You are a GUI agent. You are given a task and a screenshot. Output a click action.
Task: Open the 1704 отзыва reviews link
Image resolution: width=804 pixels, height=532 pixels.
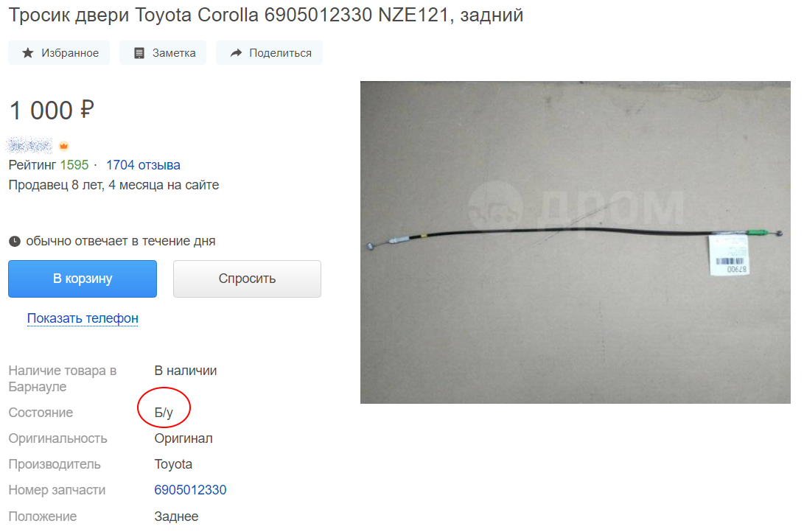143,165
